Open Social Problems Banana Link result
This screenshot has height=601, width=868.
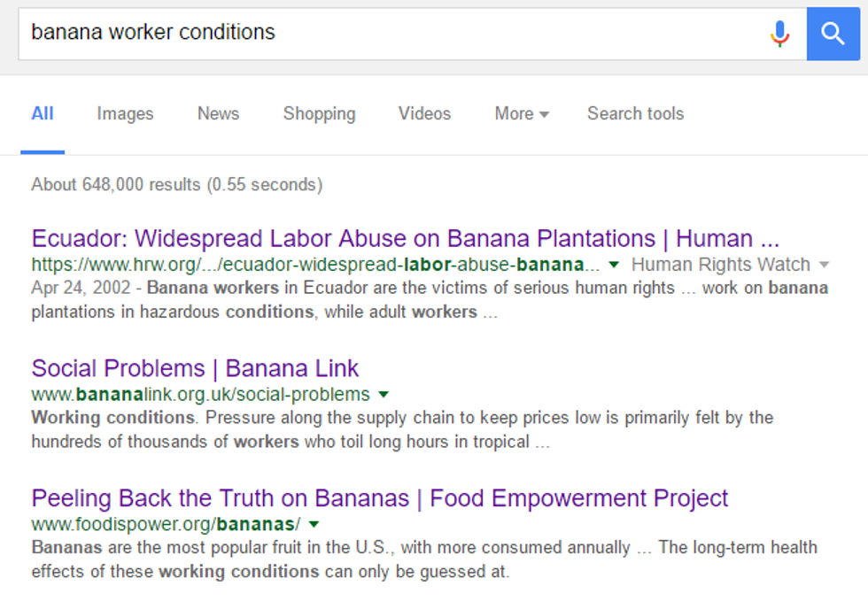pyautogui.click(x=195, y=368)
